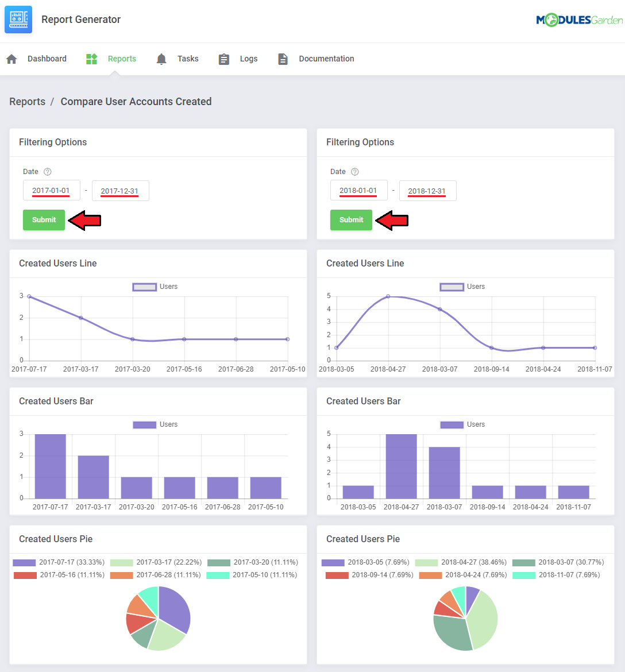Toggle the 2017-07-17 (33.33%) pie legend
625x672 pixels.
59,562
